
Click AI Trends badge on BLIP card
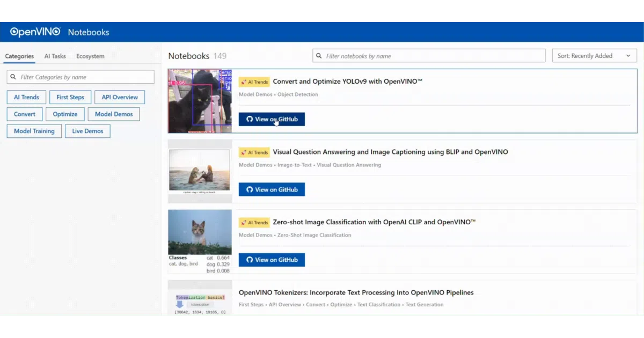point(254,152)
